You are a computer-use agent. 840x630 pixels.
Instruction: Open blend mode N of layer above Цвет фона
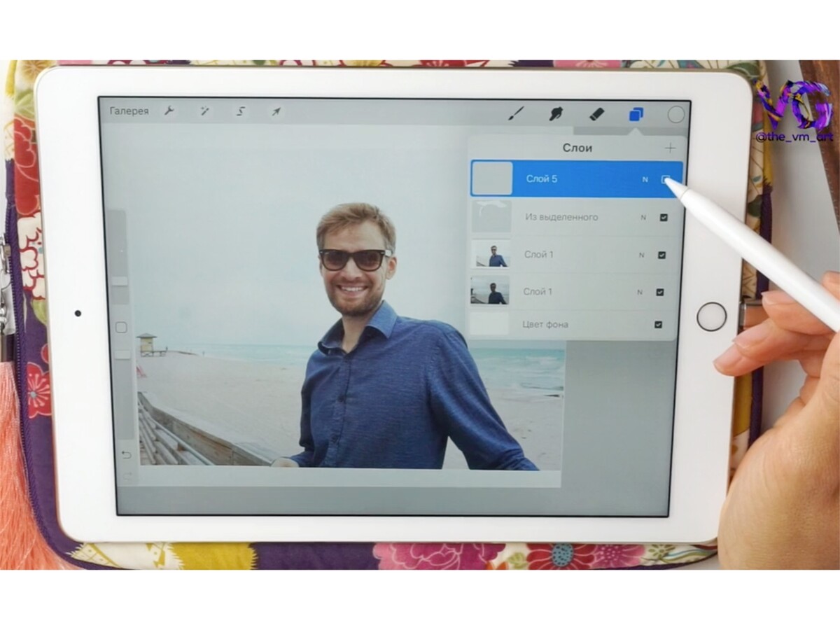(x=639, y=293)
